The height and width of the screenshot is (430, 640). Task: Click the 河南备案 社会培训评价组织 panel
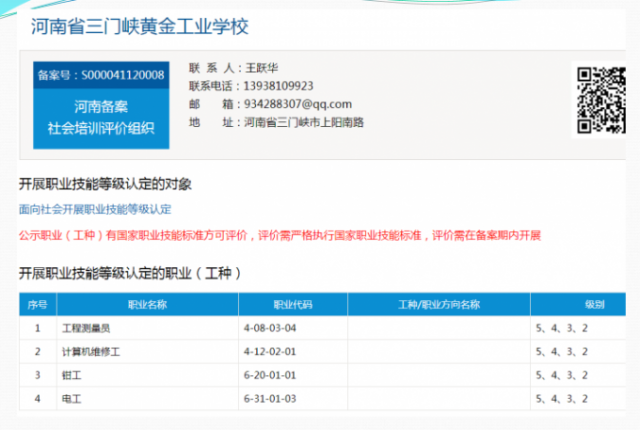pos(101,118)
